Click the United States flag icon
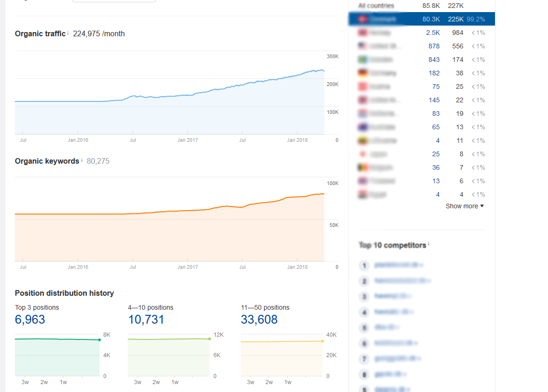Screen dimensions: 548x392 click(363, 46)
